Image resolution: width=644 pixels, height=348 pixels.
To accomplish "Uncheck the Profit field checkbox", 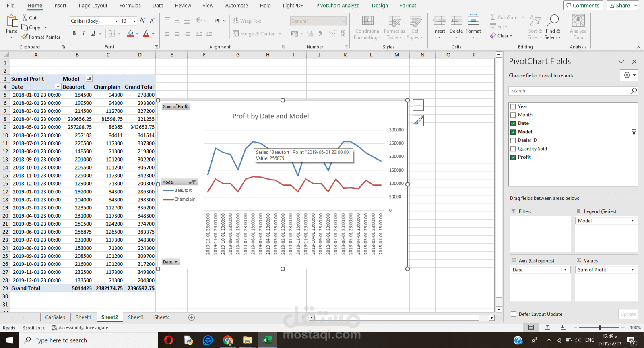I will (513, 157).
